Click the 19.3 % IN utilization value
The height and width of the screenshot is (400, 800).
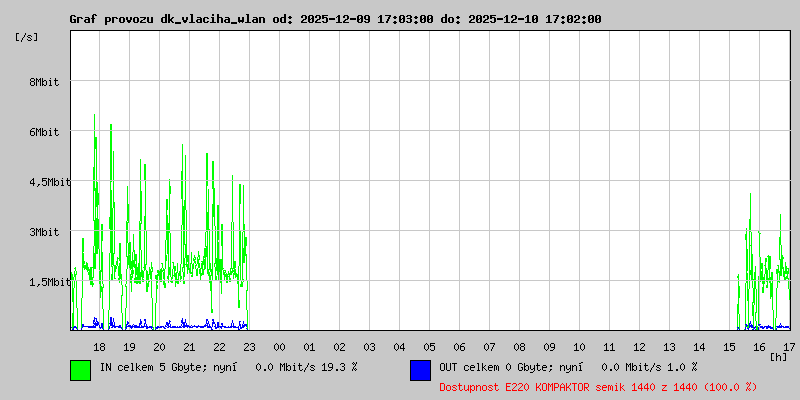(339, 367)
